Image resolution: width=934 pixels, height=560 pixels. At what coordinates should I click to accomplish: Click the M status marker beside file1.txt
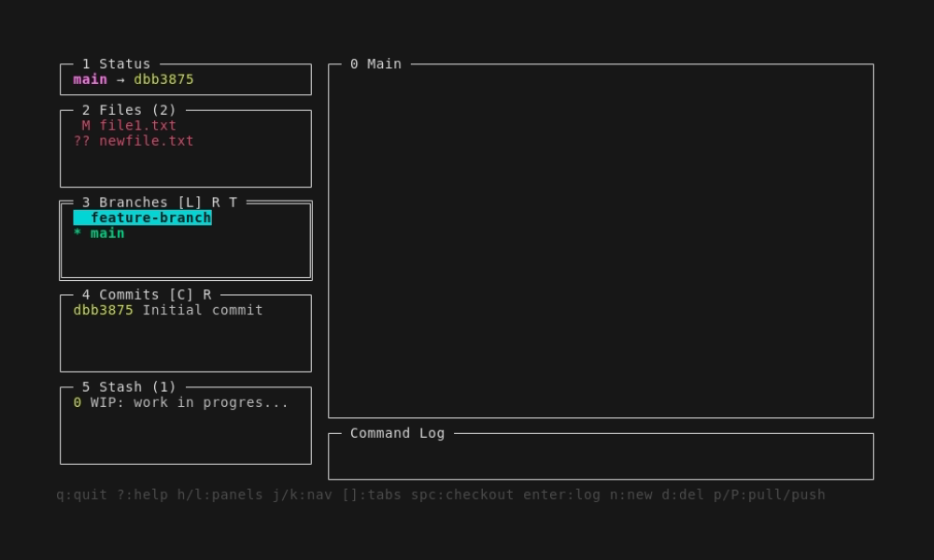(x=86, y=125)
